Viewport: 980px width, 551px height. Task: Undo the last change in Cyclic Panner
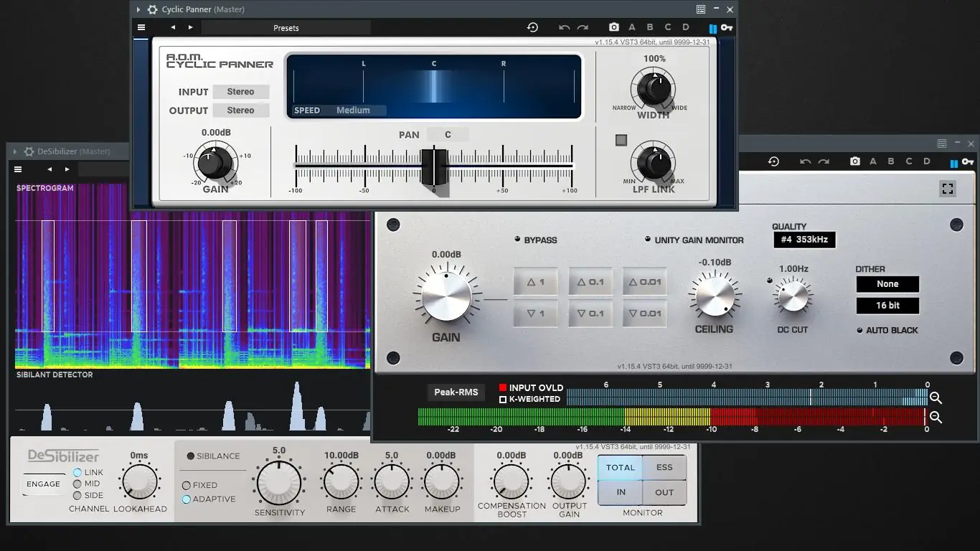[x=565, y=27]
